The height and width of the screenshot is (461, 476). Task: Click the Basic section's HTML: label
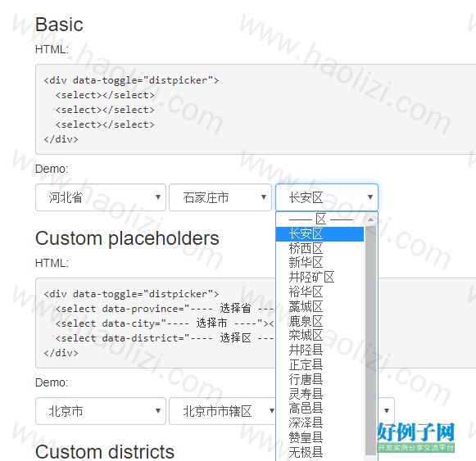[x=52, y=49]
